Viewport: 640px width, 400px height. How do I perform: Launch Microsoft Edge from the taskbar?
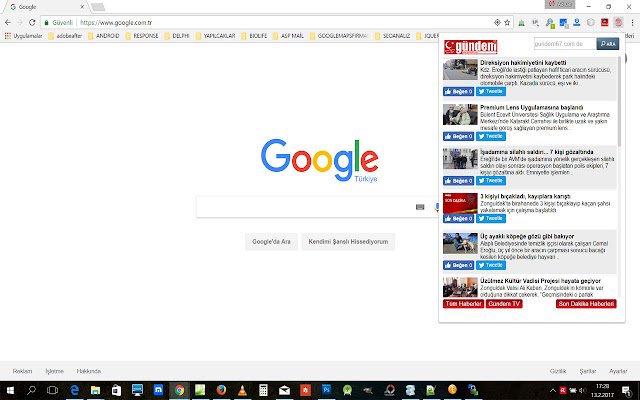[x=74, y=390]
